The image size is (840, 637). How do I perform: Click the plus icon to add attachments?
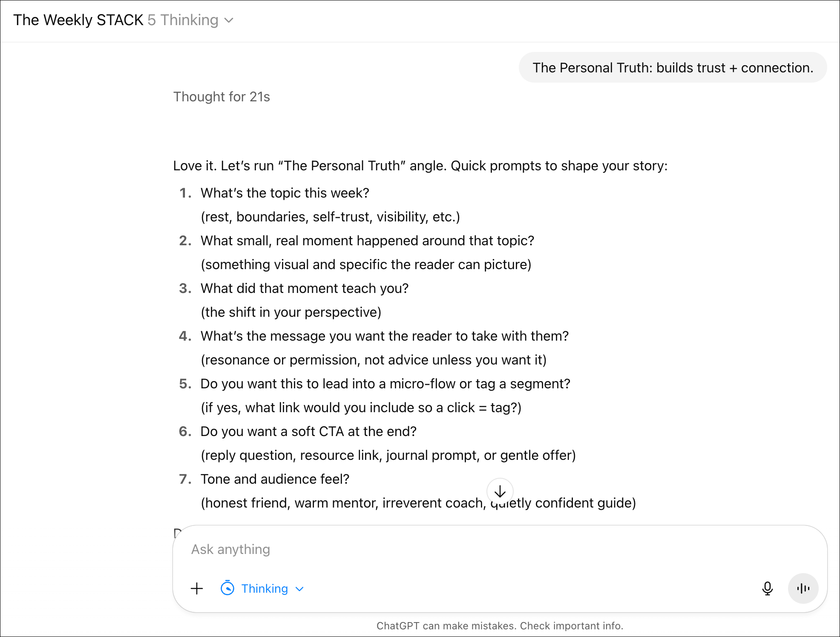click(x=197, y=589)
